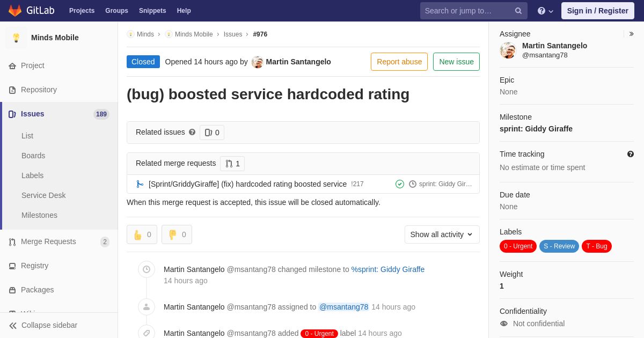Open the issues List submenu item
Viewport: 644px width, 338px height.
[x=27, y=136]
